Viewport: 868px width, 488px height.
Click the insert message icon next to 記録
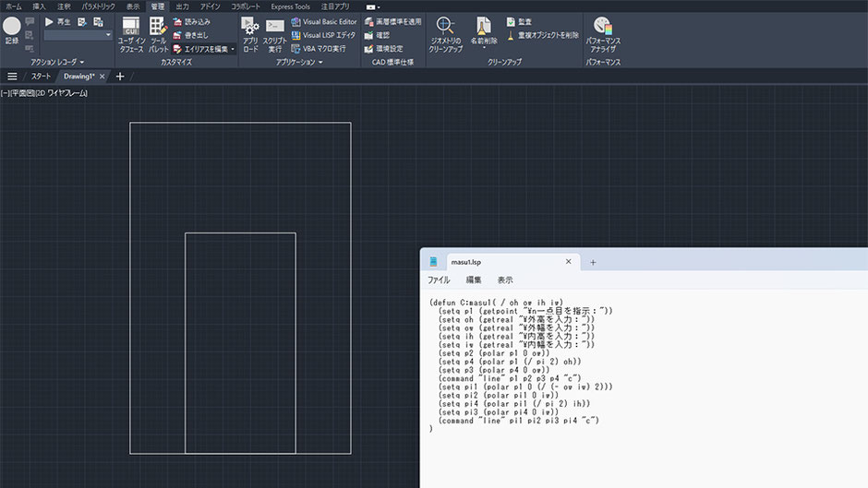[x=30, y=21]
